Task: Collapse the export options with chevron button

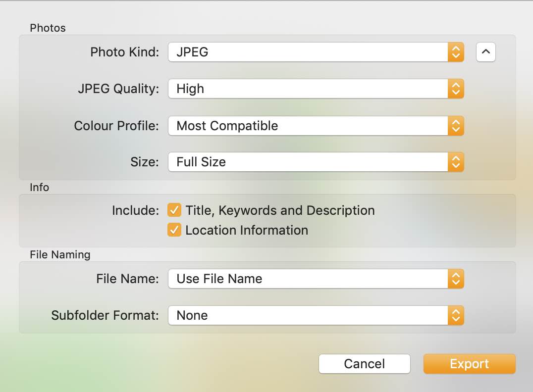Action: [x=485, y=52]
